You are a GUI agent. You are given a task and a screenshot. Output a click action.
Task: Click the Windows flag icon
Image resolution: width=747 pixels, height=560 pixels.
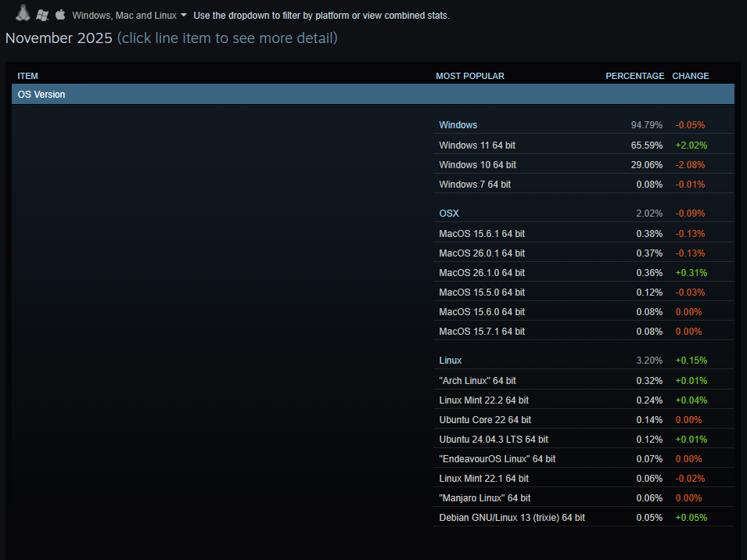(42, 15)
